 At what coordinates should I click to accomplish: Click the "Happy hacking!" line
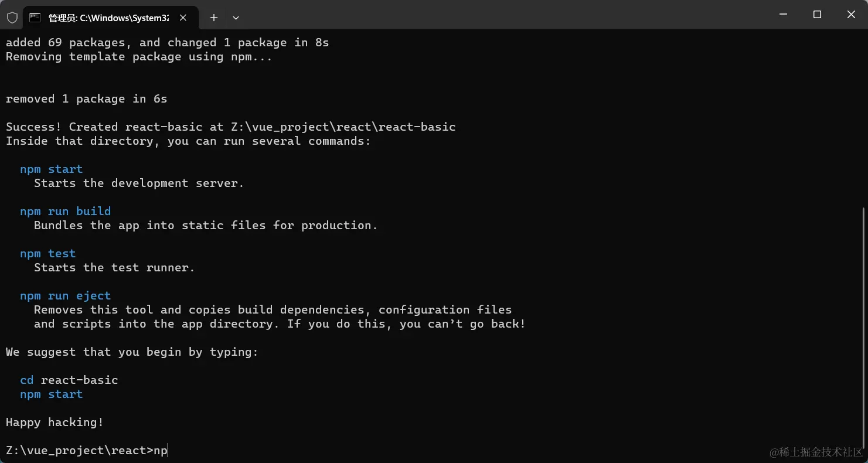click(55, 422)
